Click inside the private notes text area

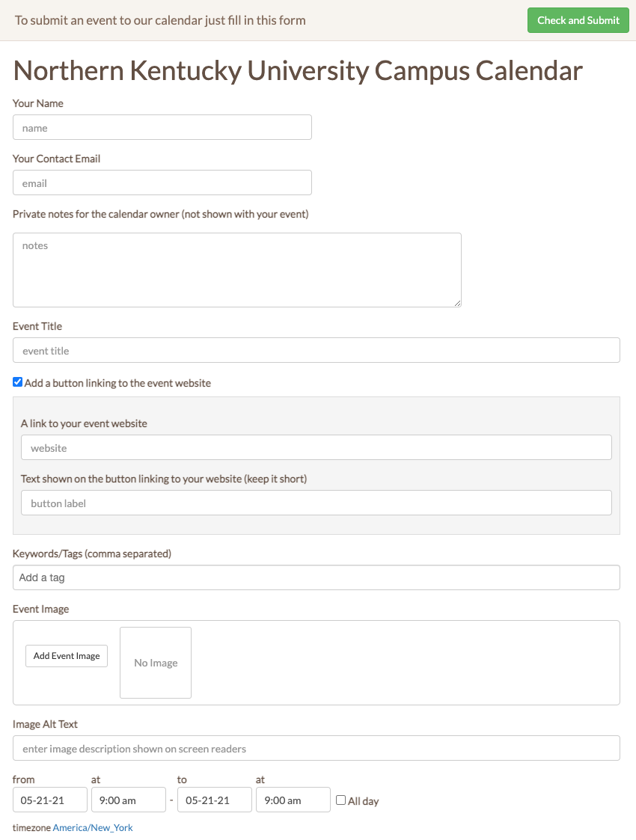pos(236,269)
